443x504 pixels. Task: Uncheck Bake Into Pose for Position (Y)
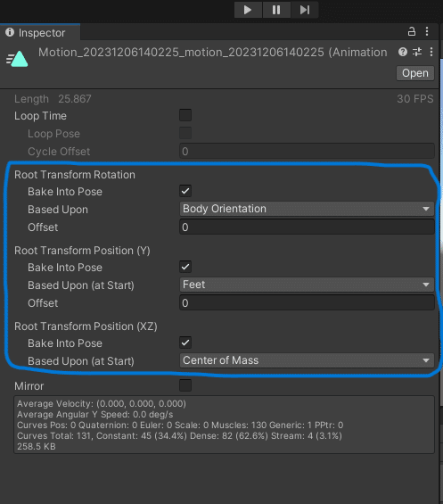pos(185,267)
